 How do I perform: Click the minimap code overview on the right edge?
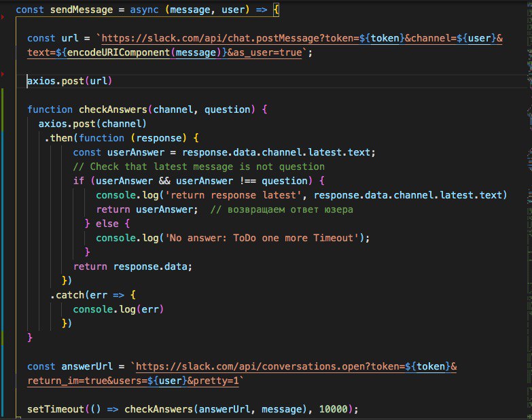click(x=529, y=210)
